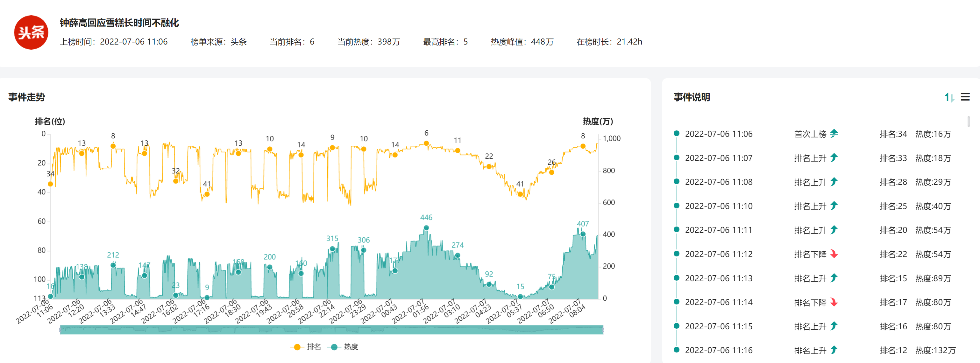Image resolution: width=980 pixels, height=363 pixels.
Task: Open the hamburger menu in 事件说明
Action: click(965, 97)
